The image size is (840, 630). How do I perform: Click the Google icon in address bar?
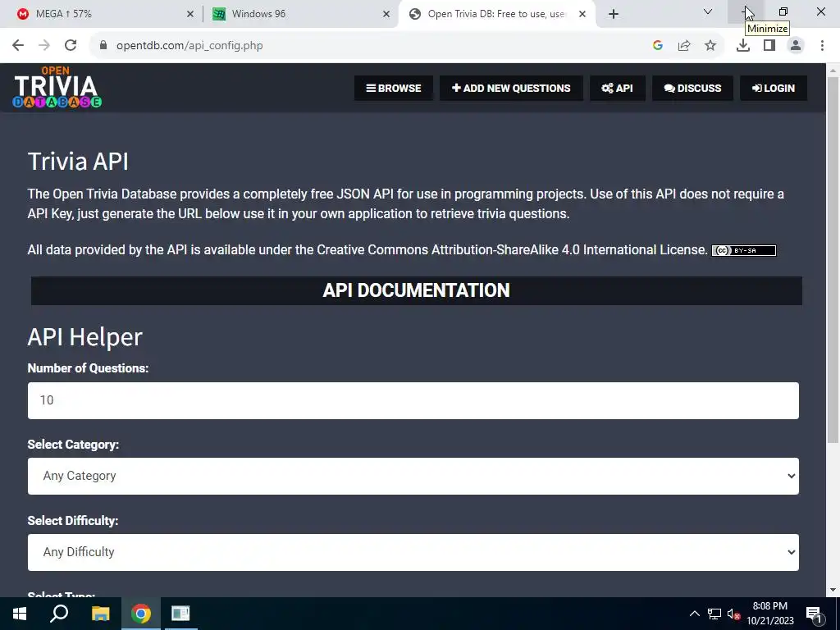(658, 46)
